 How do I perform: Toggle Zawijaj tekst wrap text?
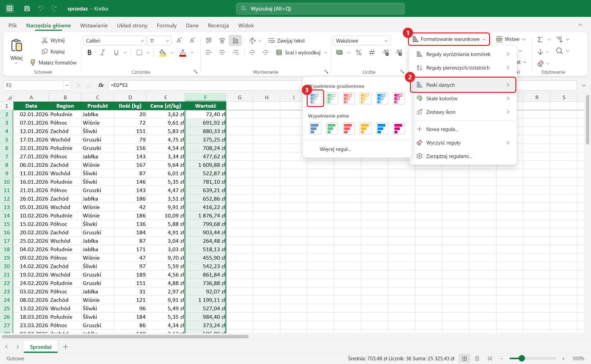coord(286,41)
